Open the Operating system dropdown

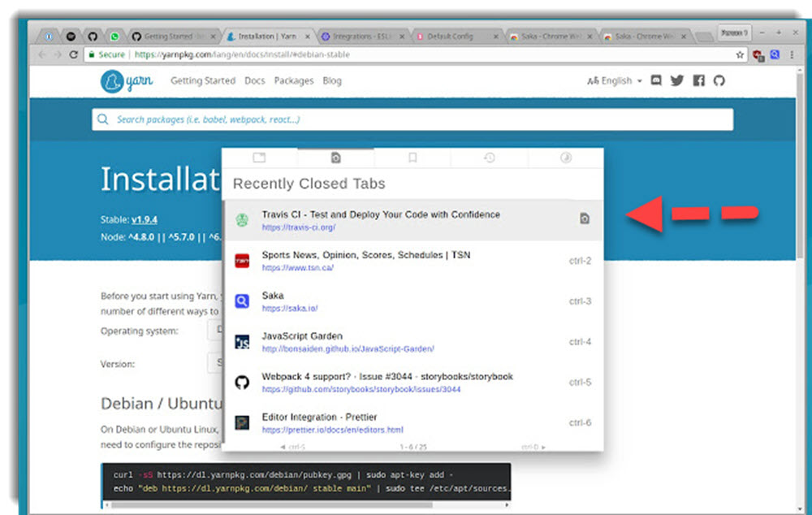pos(215,331)
